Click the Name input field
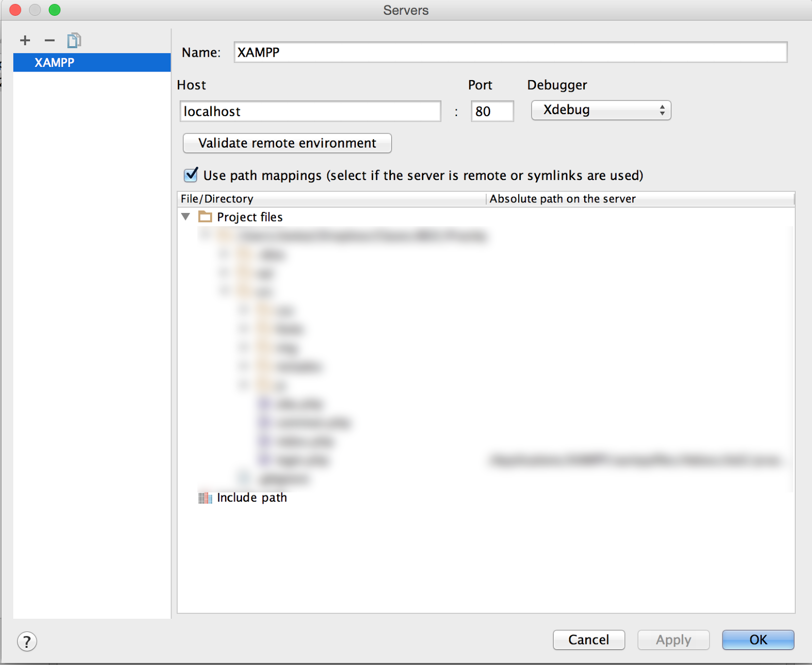The image size is (812, 665). [511, 52]
